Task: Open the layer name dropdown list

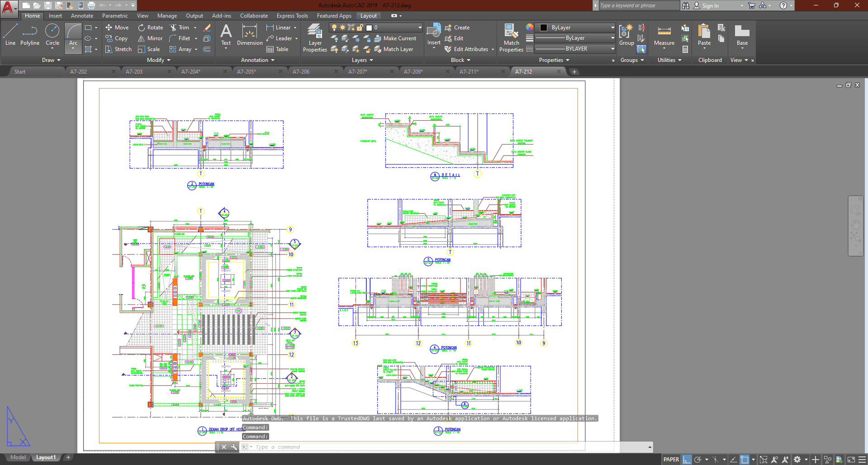Action: pos(420,28)
